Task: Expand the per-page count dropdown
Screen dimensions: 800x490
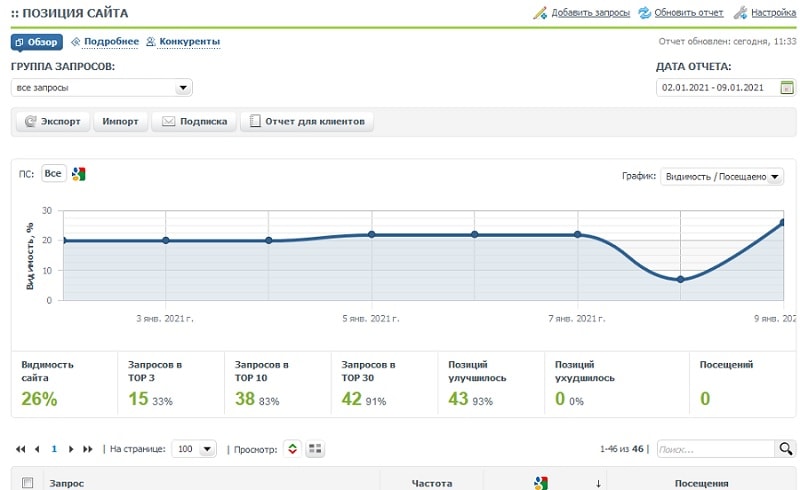Action: coord(196,450)
